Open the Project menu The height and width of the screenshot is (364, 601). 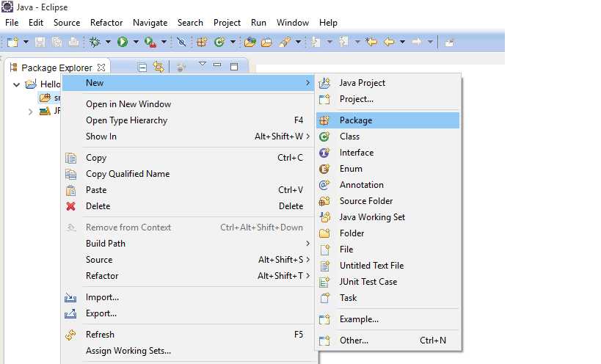(227, 23)
